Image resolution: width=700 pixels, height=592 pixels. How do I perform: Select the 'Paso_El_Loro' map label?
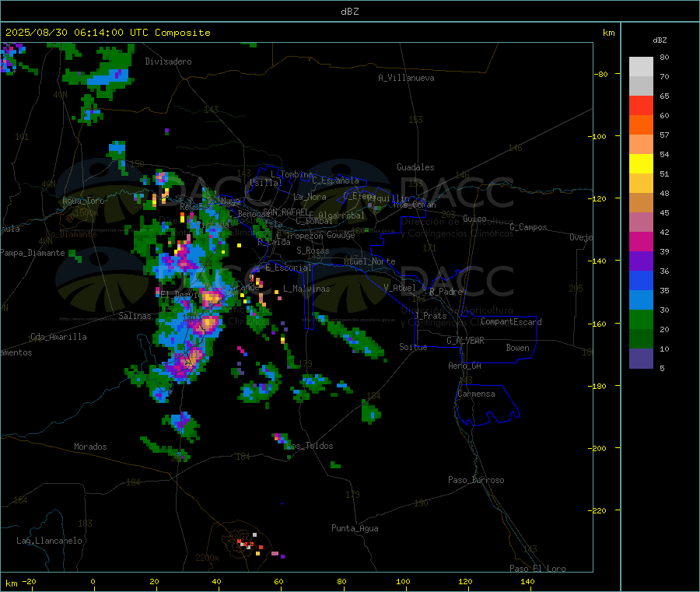coord(538,569)
